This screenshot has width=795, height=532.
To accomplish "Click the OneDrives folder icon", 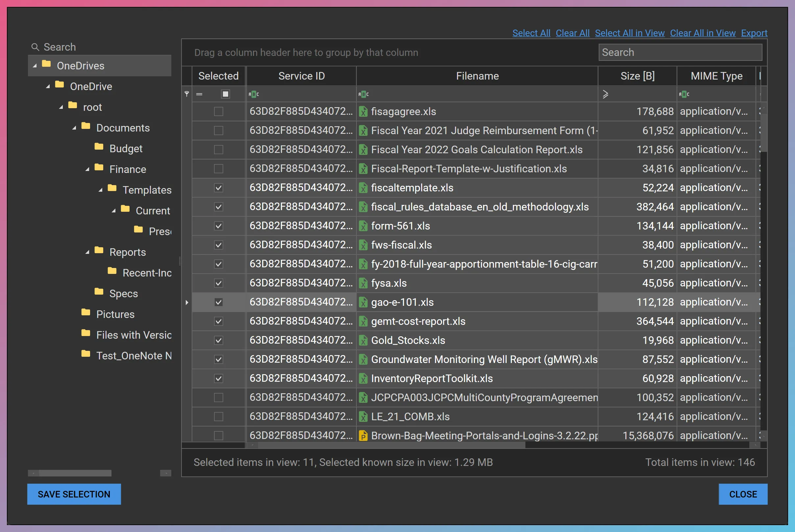I will point(46,64).
